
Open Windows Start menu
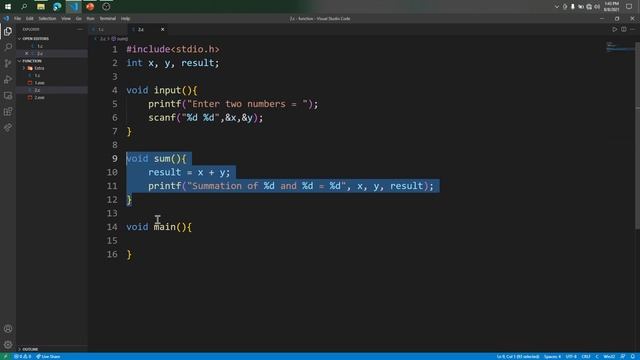click(8, 7)
